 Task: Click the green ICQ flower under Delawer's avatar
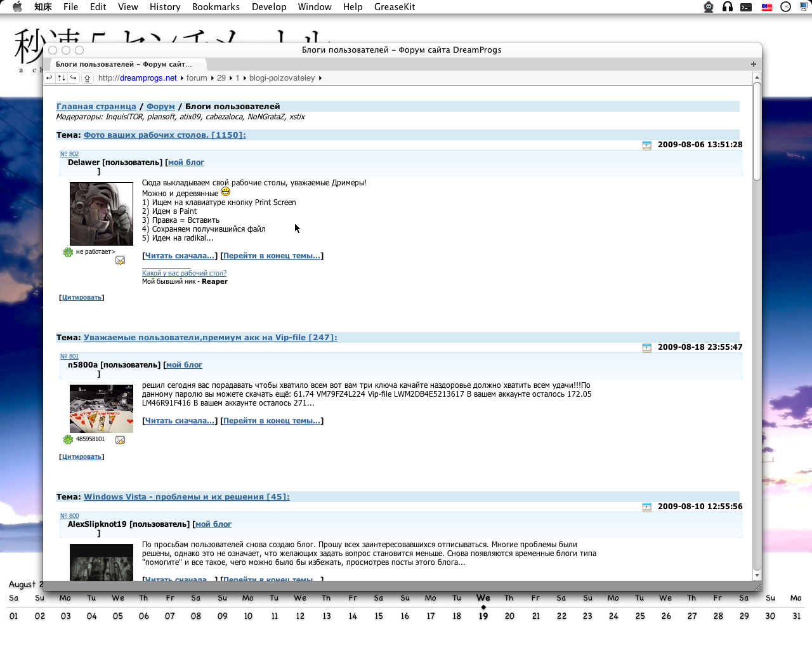point(68,253)
